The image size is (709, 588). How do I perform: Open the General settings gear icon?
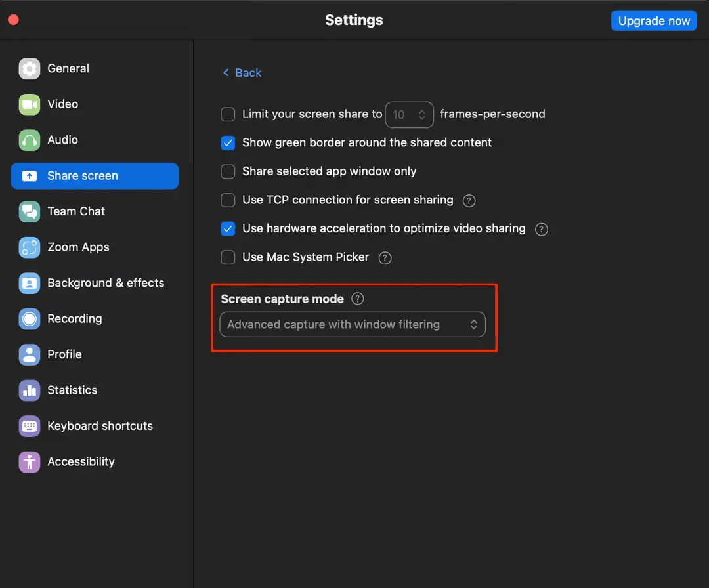pos(30,69)
